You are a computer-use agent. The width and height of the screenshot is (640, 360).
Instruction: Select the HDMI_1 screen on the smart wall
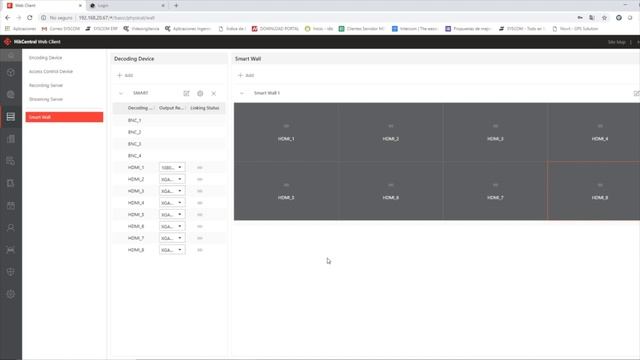pos(286,132)
